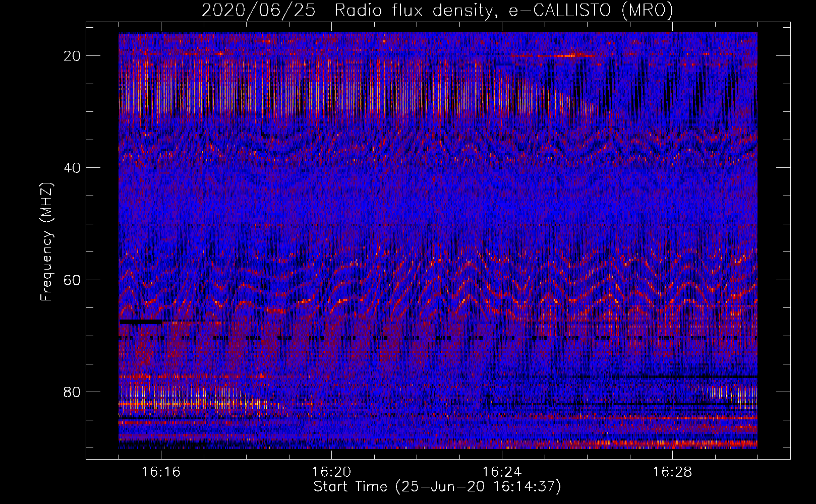Click the '16:20' time tick label

coord(332,472)
